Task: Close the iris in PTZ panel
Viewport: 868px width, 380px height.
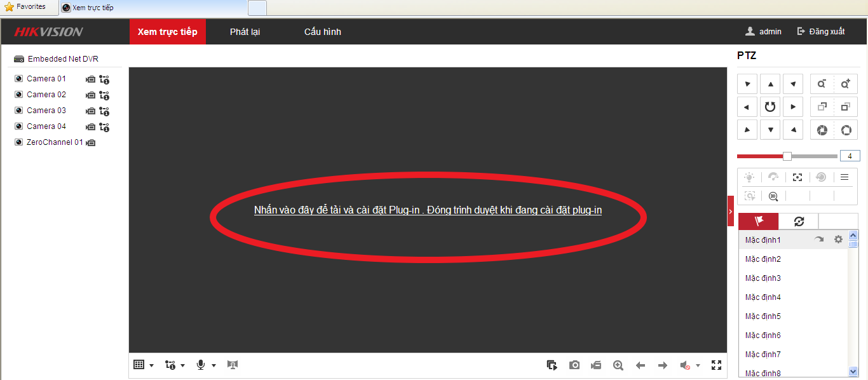Action: pos(822,130)
